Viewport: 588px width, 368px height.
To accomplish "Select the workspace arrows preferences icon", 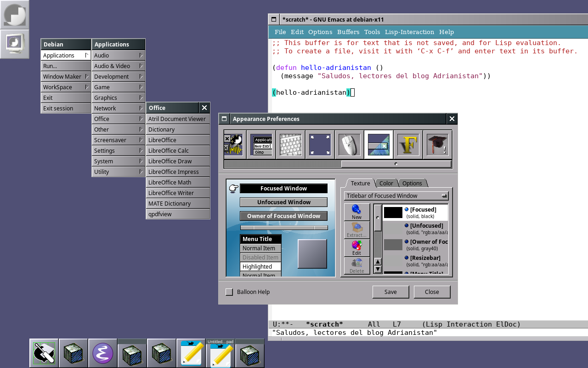I will click(x=320, y=145).
